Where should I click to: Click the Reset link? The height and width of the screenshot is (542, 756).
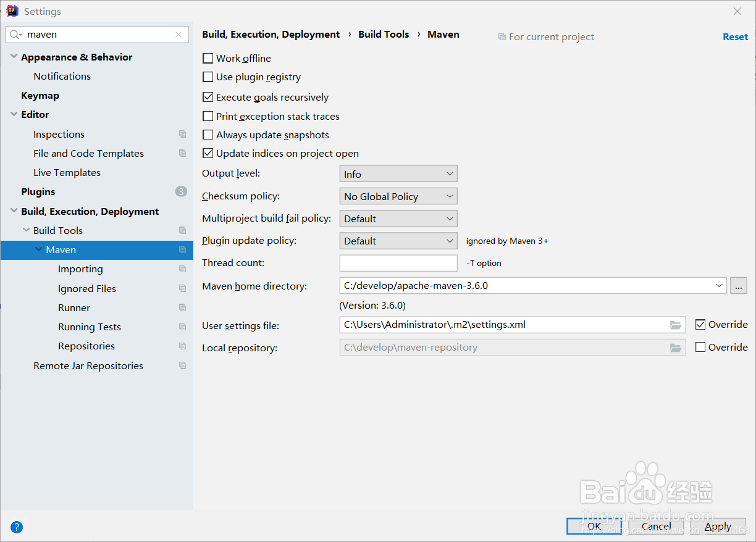(735, 37)
